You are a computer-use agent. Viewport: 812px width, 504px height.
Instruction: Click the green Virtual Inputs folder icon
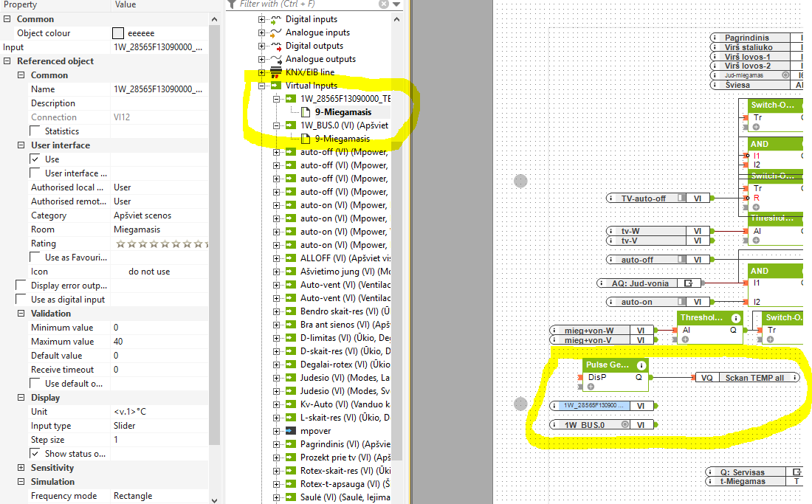(276, 86)
